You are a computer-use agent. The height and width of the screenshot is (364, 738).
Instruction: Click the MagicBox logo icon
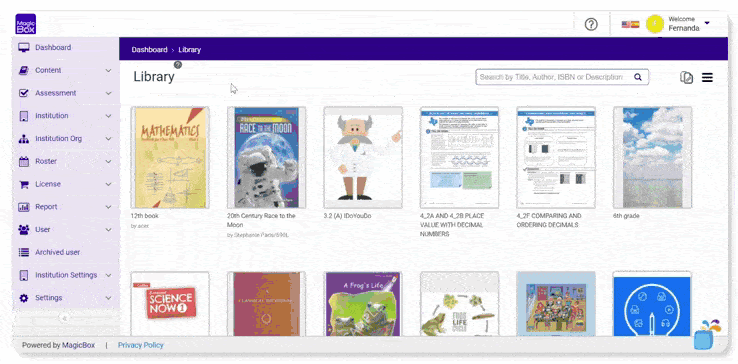click(x=25, y=24)
